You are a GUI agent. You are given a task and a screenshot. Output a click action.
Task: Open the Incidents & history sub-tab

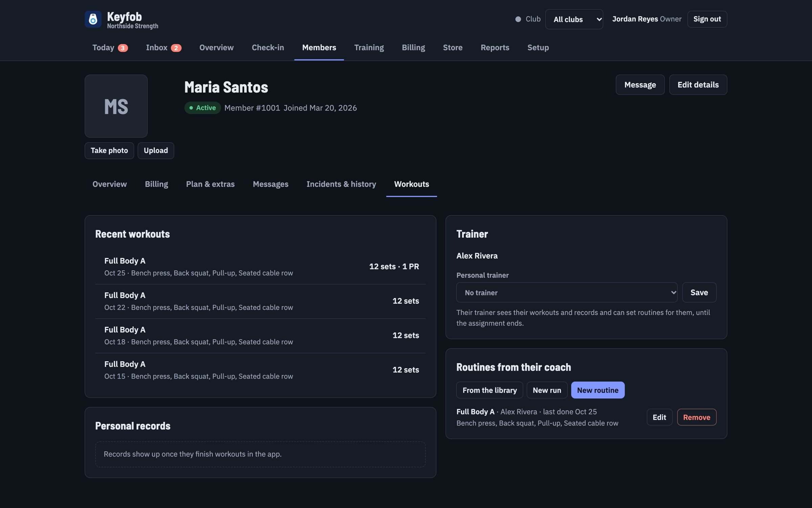[341, 184]
